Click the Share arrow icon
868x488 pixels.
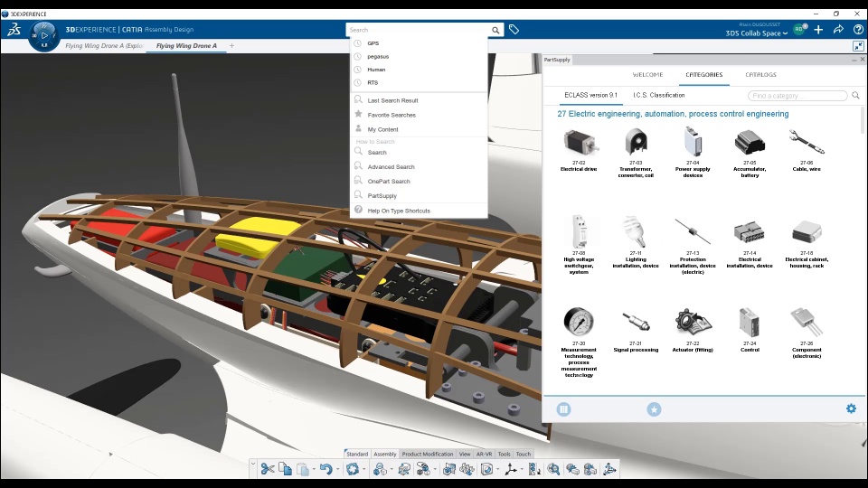838,29
